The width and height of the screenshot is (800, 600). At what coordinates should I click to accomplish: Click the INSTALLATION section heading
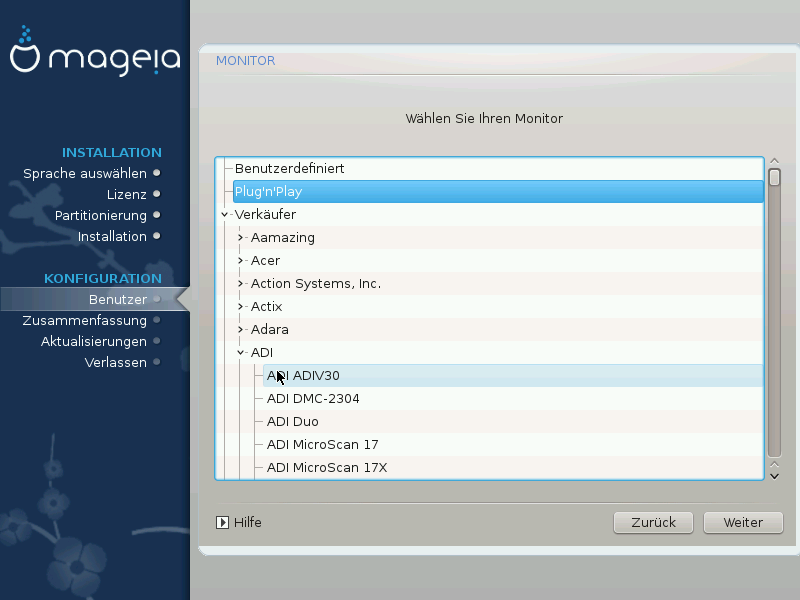(x=112, y=153)
